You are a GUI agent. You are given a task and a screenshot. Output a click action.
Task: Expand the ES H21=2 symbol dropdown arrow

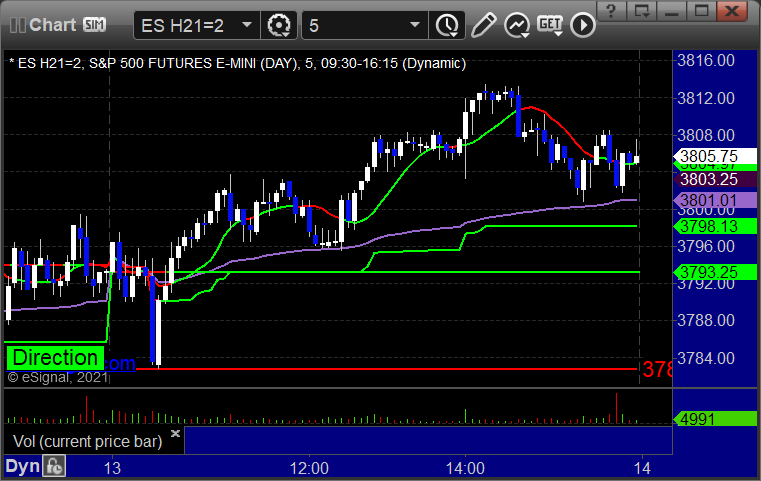click(x=247, y=25)
